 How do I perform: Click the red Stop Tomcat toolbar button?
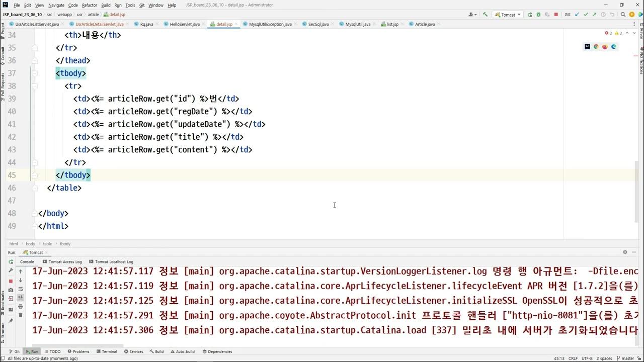point(556,15)
